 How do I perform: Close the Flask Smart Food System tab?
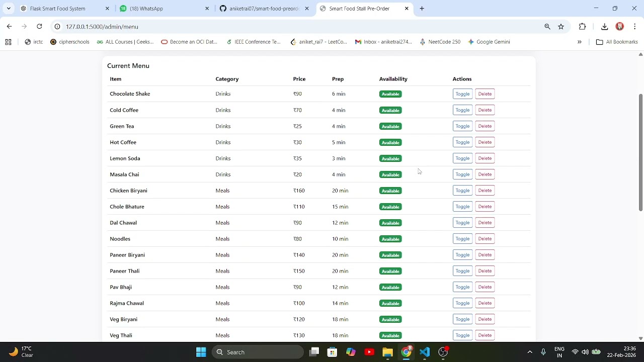pos(107,9)
